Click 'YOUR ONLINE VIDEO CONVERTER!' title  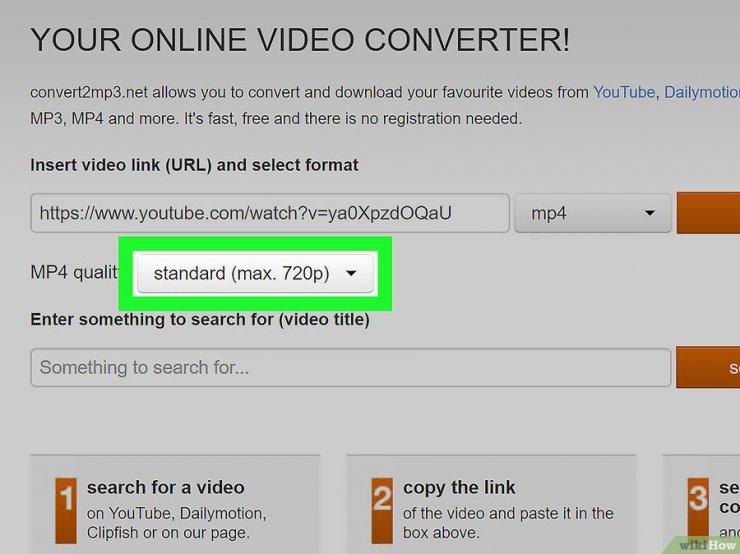click(x=300, y=39)
